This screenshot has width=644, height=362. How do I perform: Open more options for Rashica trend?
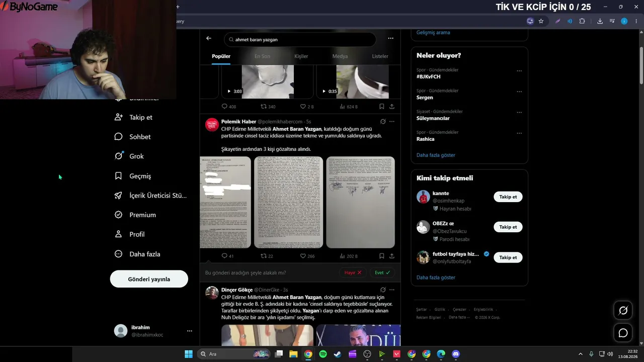519,133
